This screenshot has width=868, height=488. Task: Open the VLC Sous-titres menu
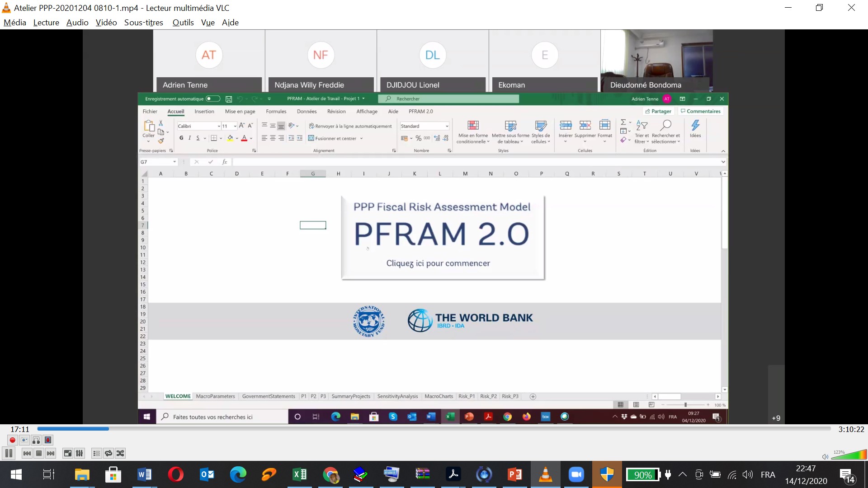tap(144, 23)
